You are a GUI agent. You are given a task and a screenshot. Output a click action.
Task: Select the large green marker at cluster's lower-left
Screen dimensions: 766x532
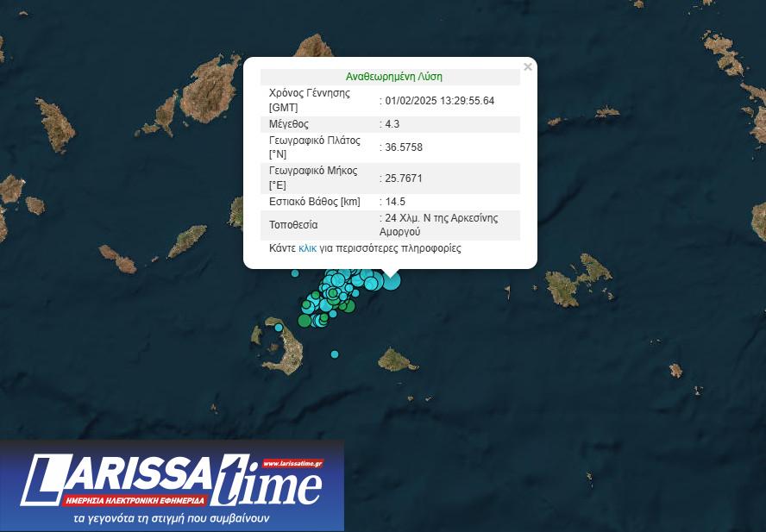coord(305,321)
